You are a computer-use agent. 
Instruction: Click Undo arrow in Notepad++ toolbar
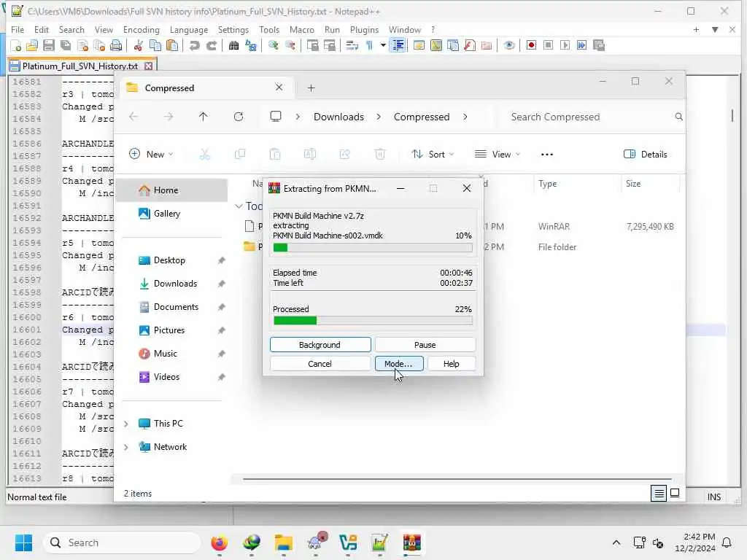coord(194,46)
